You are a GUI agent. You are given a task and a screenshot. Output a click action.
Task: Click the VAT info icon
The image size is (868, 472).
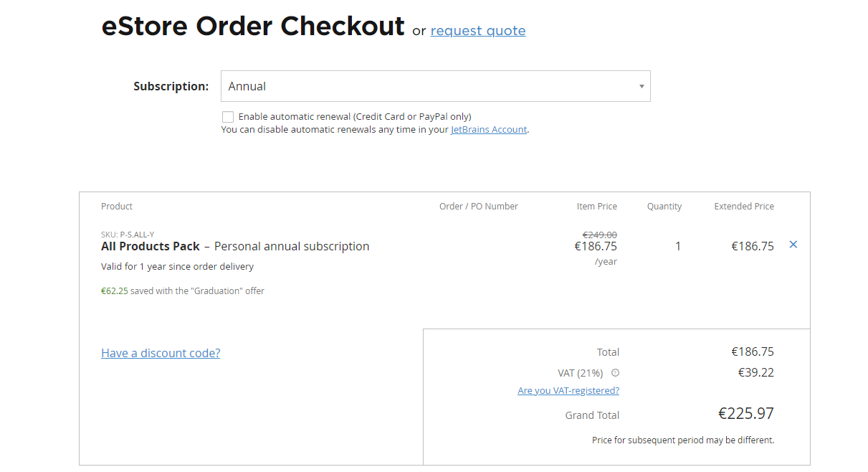coord(615,373)
